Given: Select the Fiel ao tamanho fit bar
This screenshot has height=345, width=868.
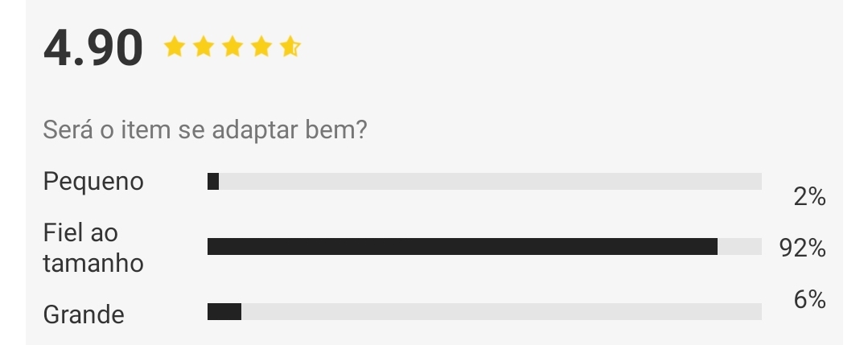Looking at the screenshot, I should click(484, 246).
